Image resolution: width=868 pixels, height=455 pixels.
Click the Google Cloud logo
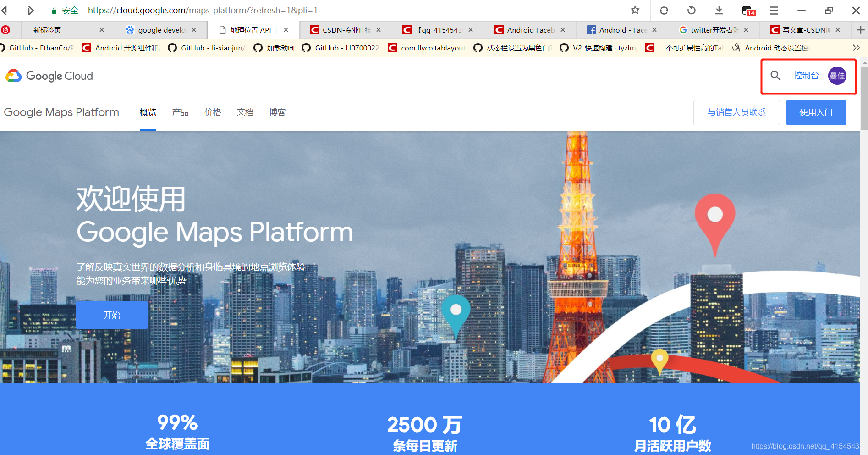point(49,76)
